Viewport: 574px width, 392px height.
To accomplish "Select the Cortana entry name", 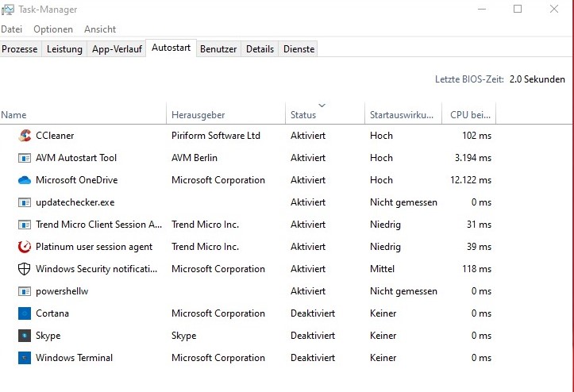I will click(52, 313).
